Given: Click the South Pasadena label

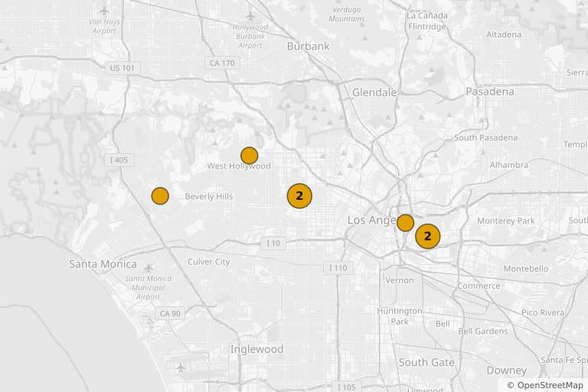Looking at the screenshot, I should click(x=485, y=138).
